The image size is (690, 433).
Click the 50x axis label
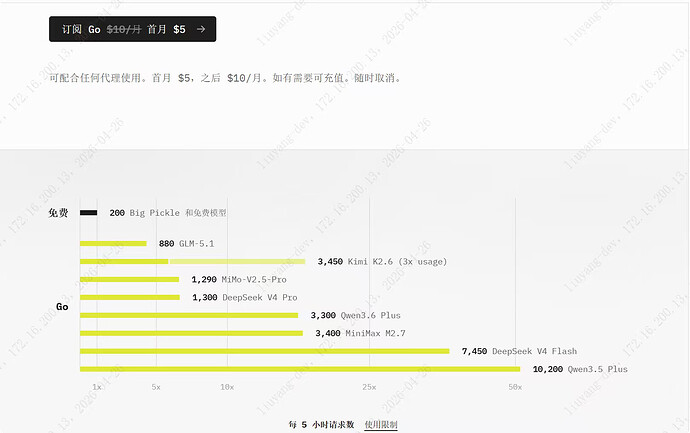click(515, 387)
